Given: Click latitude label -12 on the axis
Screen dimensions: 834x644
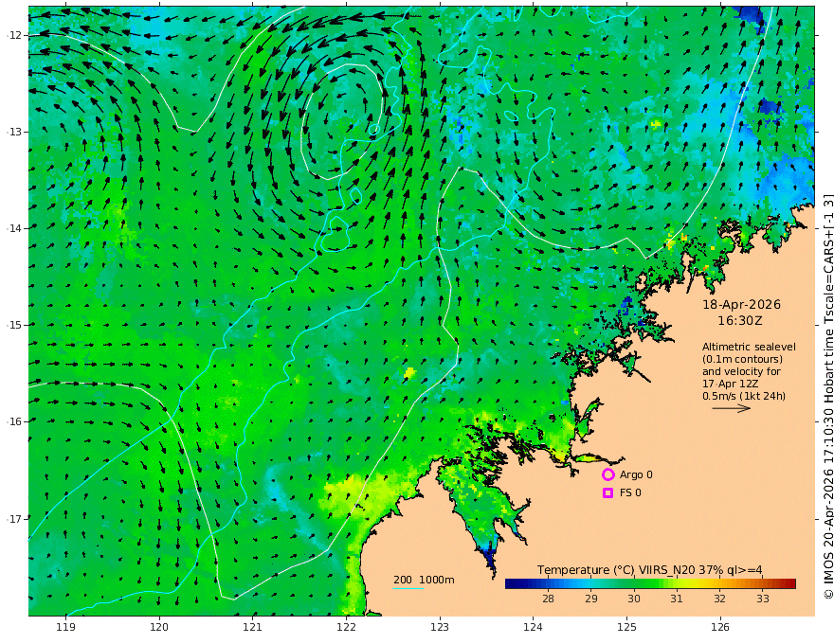Looking at the screenshot, I should coord(14,35).
